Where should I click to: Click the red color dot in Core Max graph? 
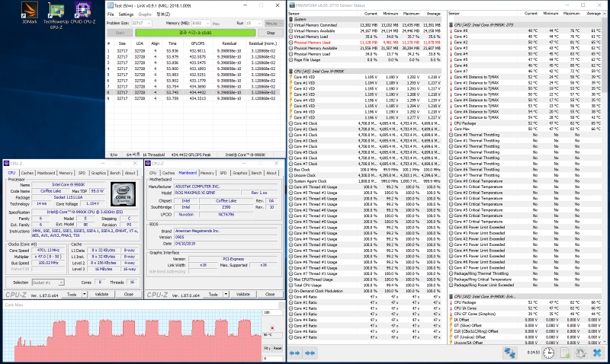pyautogui.click(x=272, y=328)
